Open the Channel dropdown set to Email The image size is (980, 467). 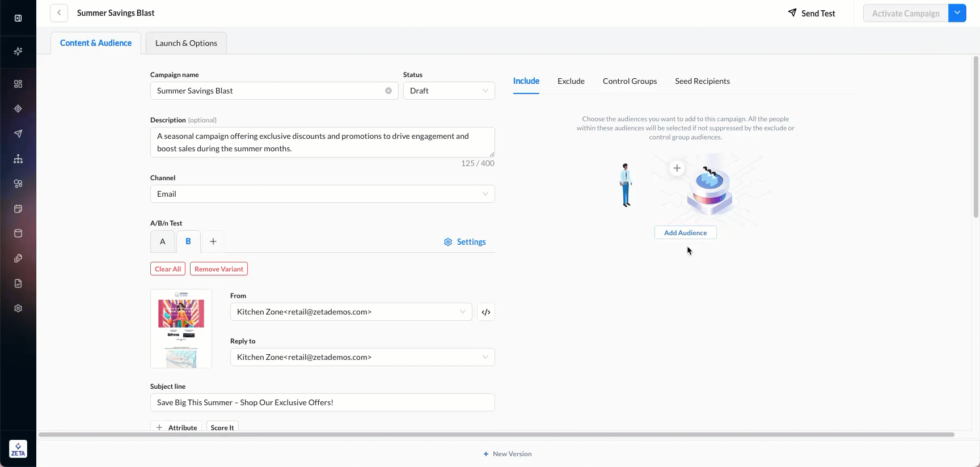point(322,194)
